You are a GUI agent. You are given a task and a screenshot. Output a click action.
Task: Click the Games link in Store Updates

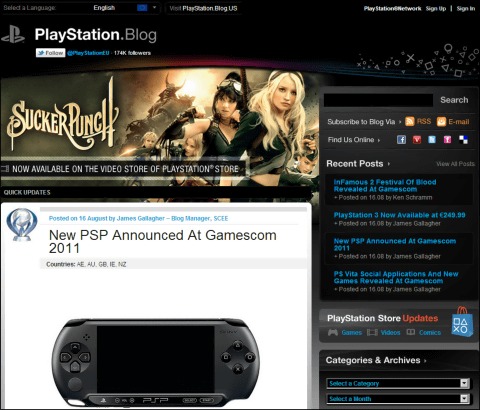tap(352, 333)
